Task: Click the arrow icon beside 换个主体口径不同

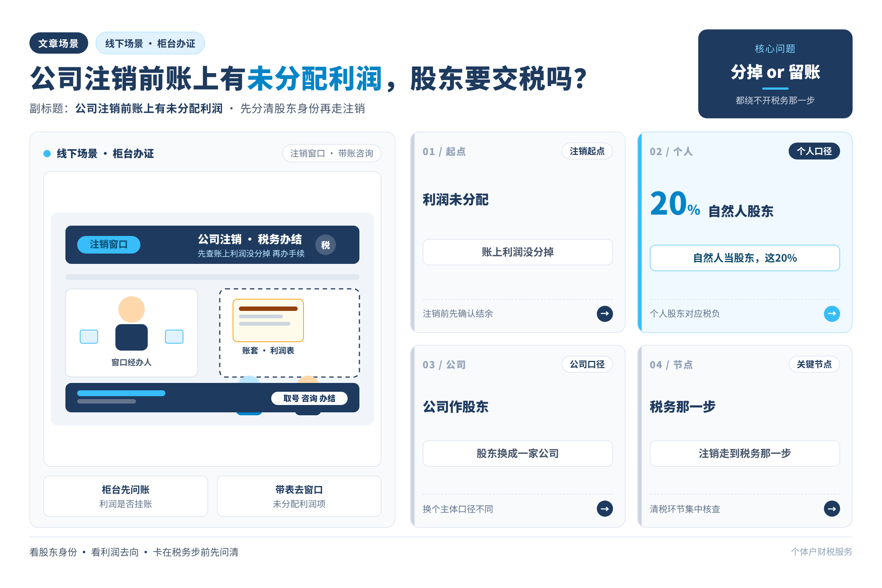Action: click(605, 509)
